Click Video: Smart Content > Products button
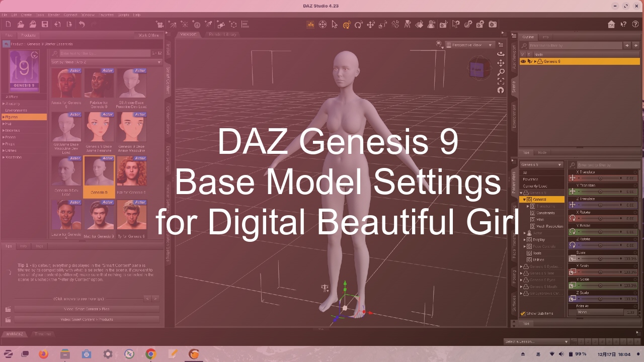 [87, 319]
